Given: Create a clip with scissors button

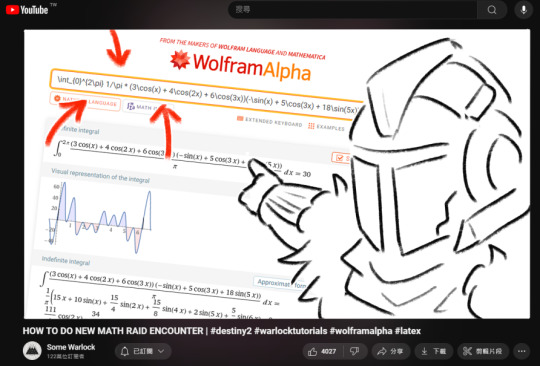Looking at the screenshot, I should [x=483, y=352].
